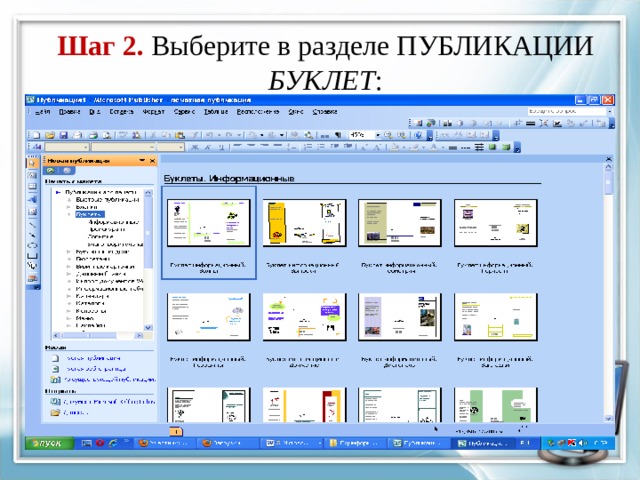Open 3-D Style from formatting toolbar
640x480 pixels.
pos(506,147)
